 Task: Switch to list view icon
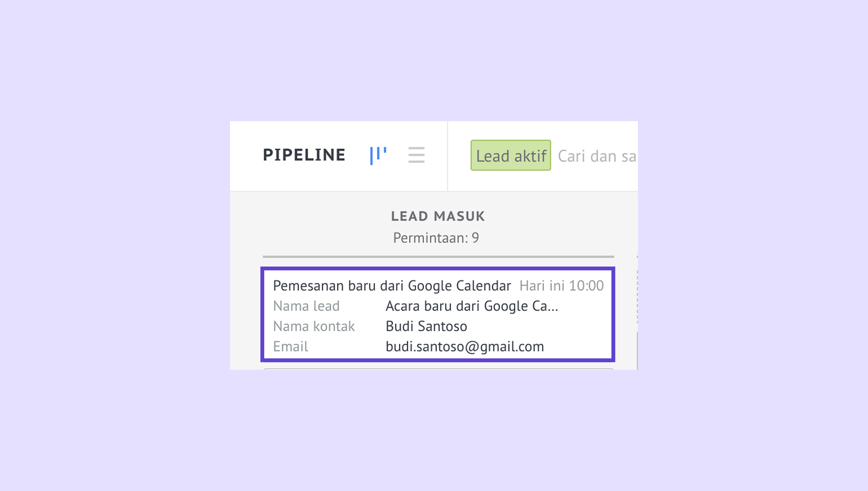[416, 155]
